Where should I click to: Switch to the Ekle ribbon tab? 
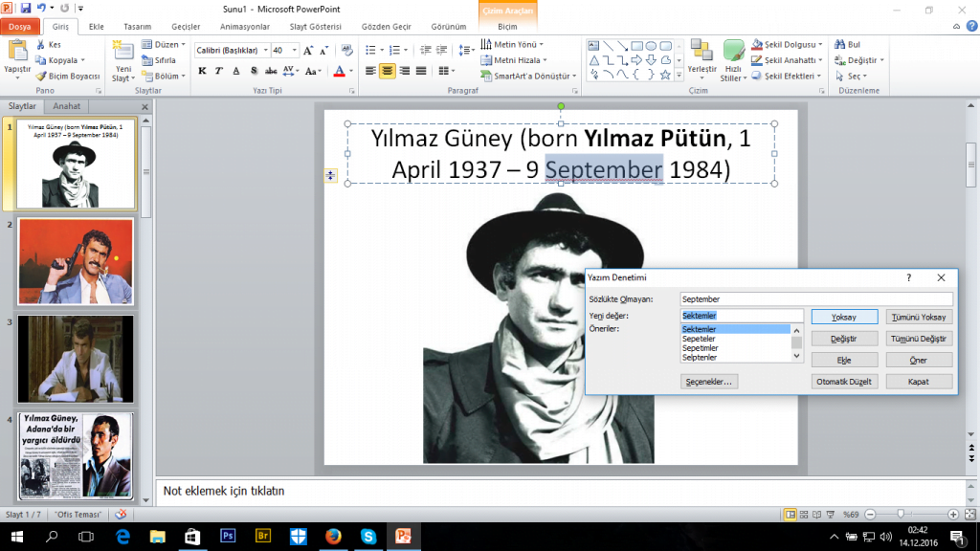[x=95, y=27]
